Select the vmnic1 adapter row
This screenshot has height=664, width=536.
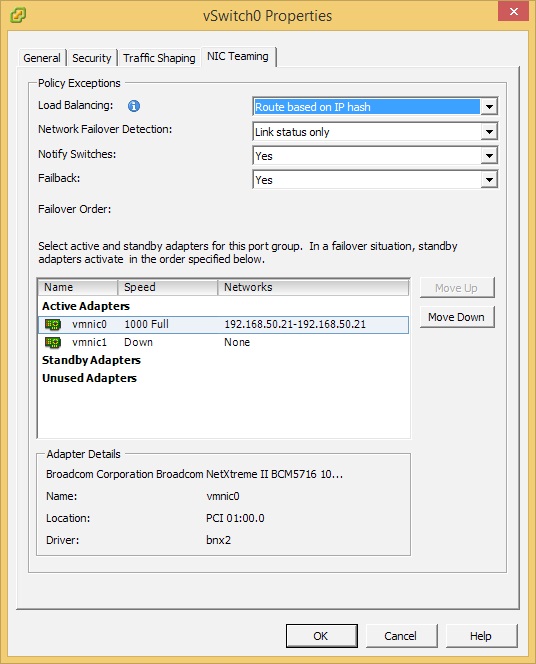(223, 343)
